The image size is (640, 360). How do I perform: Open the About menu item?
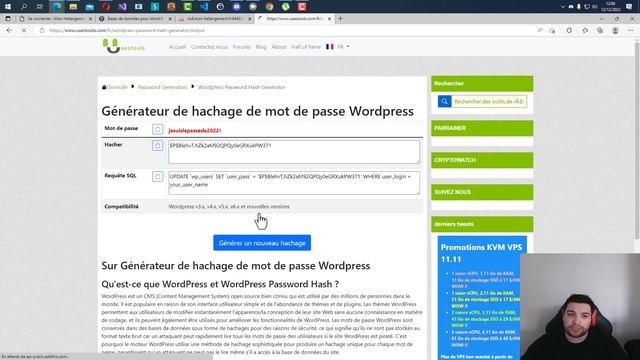pos(279,47)
